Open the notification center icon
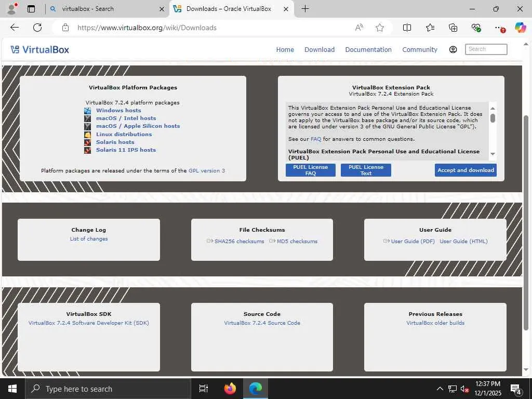 tap(516, 389)
